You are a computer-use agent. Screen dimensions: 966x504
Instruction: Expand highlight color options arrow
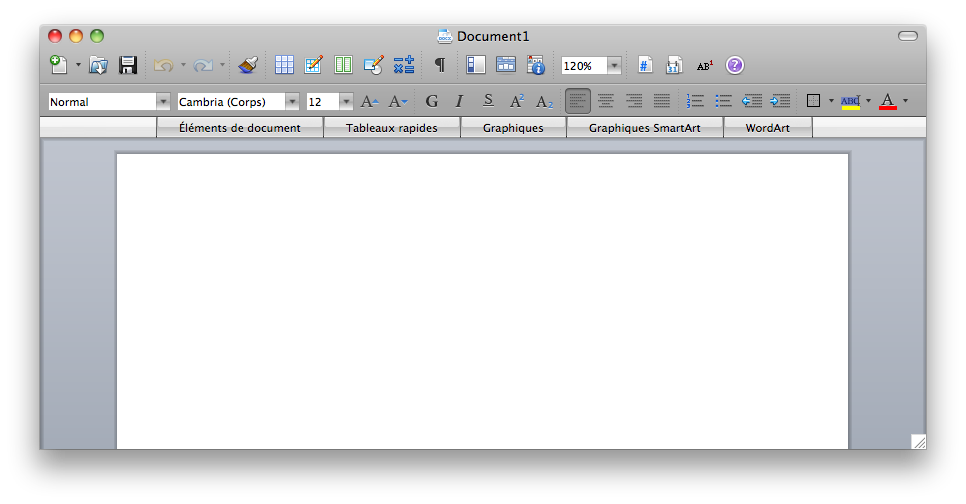pyautogui.click(x=868, y=100)
